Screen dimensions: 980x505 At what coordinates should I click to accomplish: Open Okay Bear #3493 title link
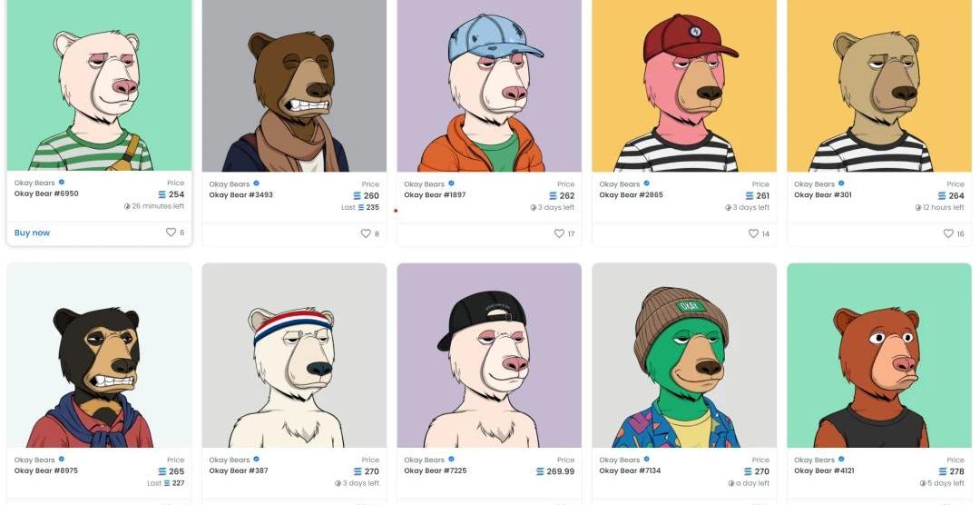(240, 194)
